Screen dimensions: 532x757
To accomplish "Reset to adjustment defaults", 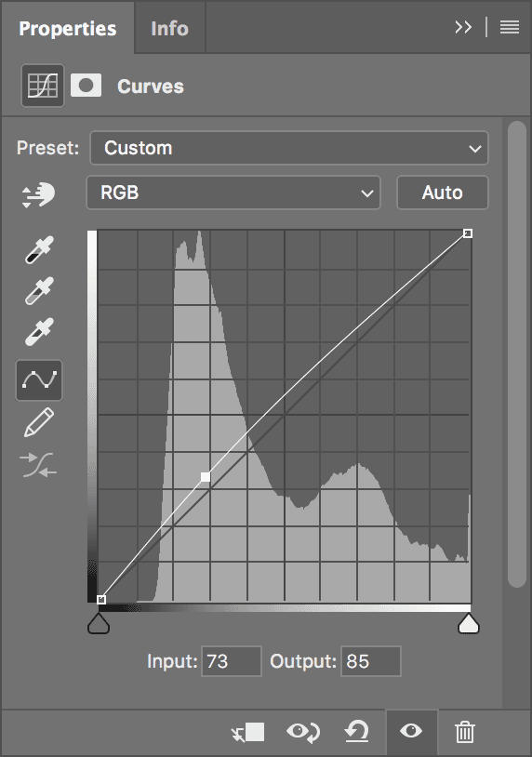I will [357, 731].
